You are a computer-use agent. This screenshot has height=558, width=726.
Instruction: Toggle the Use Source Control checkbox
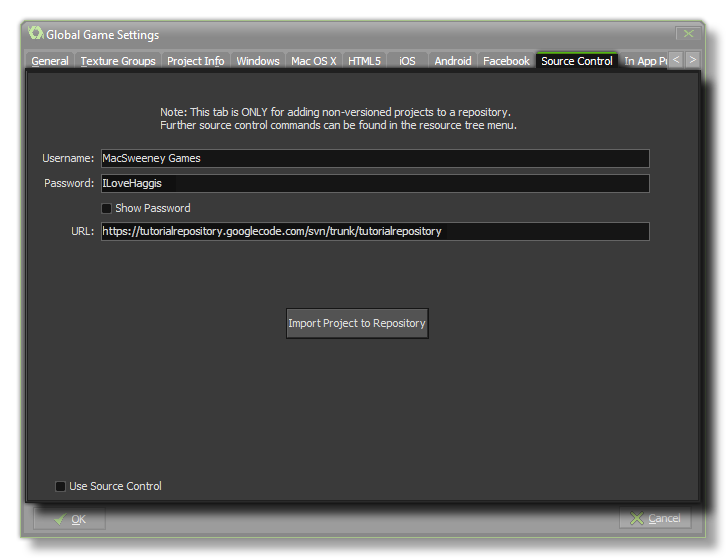tap(61, 486)
